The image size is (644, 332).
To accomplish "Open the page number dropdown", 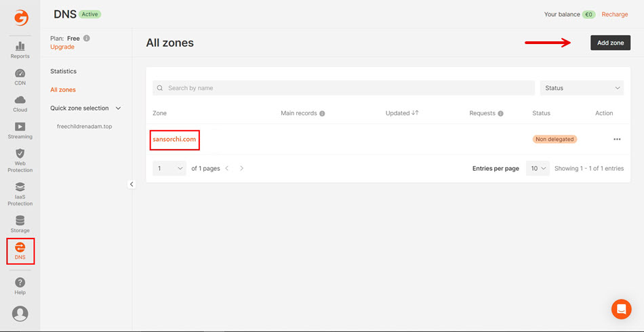I will [x=169, y=168].
